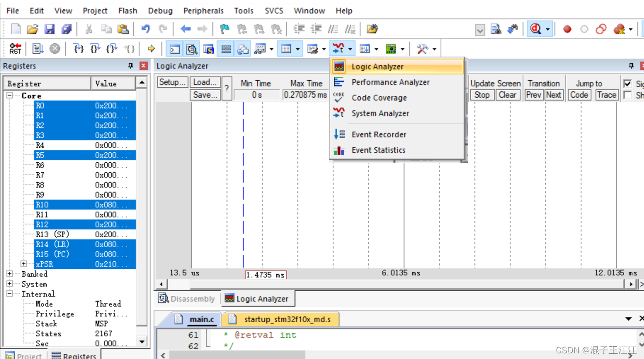The height and width of the screenshot is (359, 644).
Task: Toggle the Command window icon
Action: pyautogui.click(x=175, y=49)
